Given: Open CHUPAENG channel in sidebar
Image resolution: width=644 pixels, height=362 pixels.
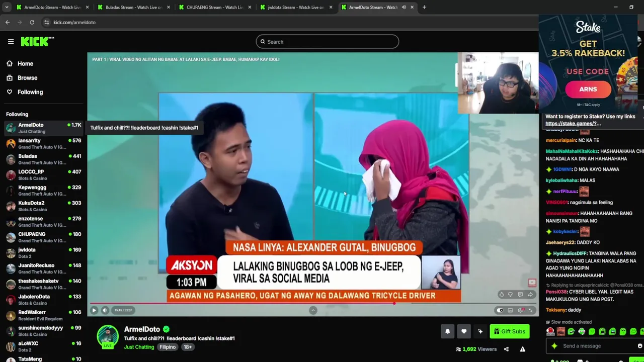Looking at the screenshot, I should tap(43, 237).
